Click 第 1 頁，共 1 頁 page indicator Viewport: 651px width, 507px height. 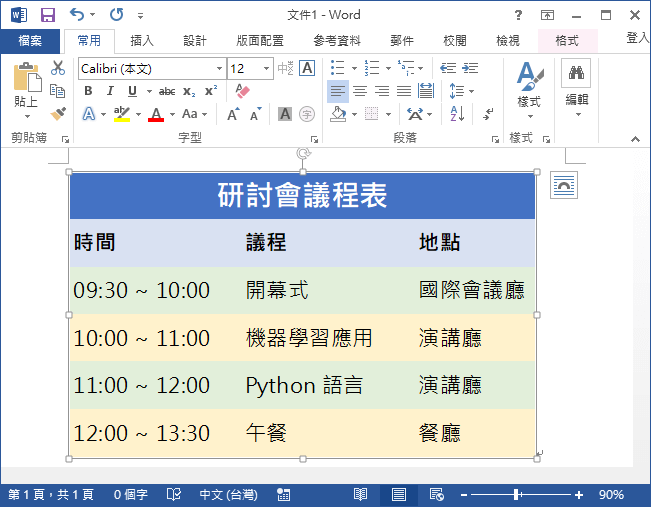51,495
